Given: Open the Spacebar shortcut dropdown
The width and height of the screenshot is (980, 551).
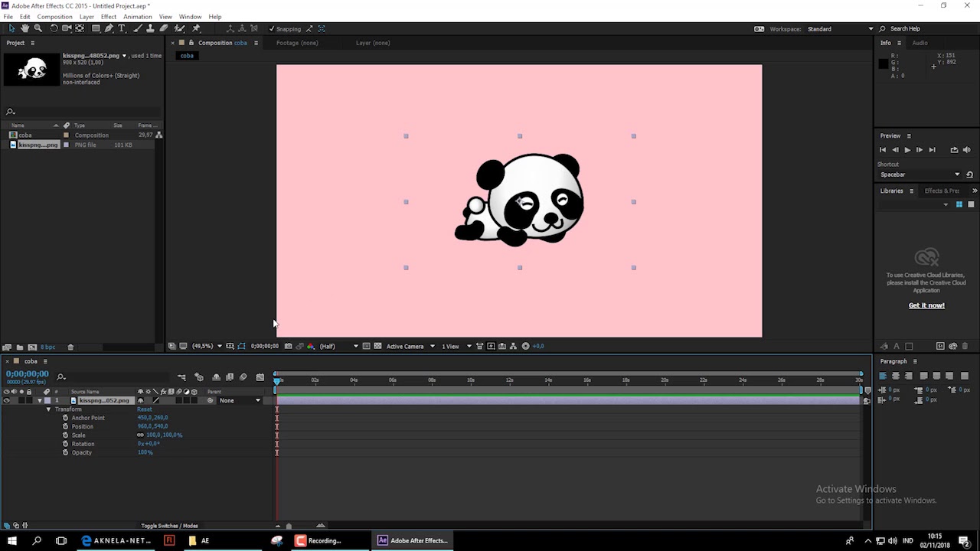Looking at the screenshot, I should pos(920,174).
